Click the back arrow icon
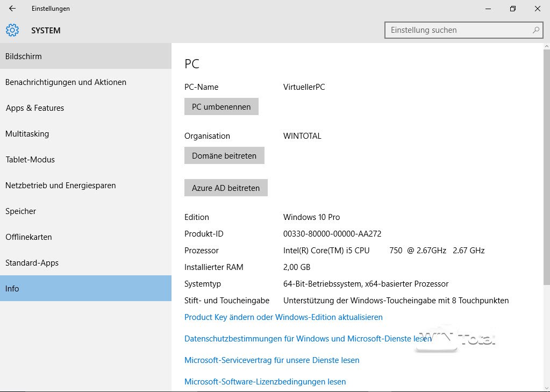This screenshot has width=550, height=392. point(12,9)
